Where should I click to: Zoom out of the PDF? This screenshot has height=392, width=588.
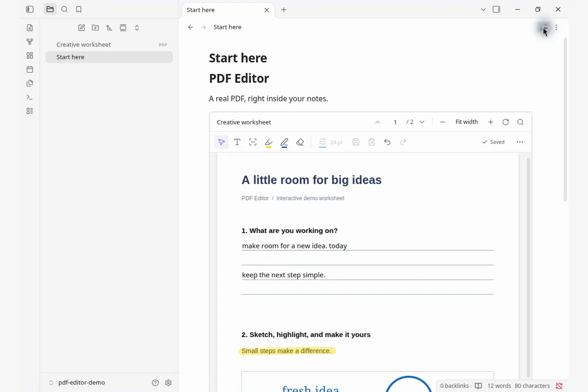tap(442, 122)
